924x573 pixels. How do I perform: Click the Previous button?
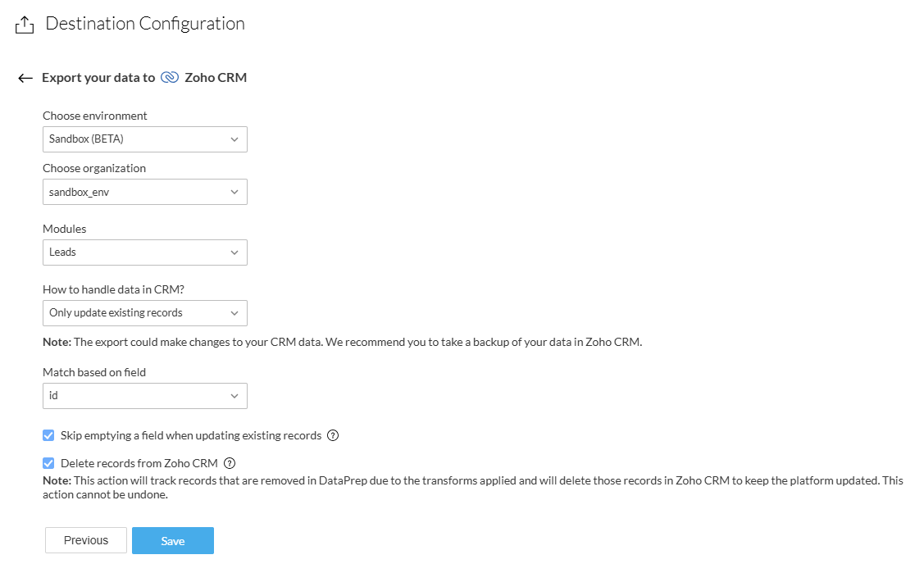pyautogui.click(x=86, y=541)
